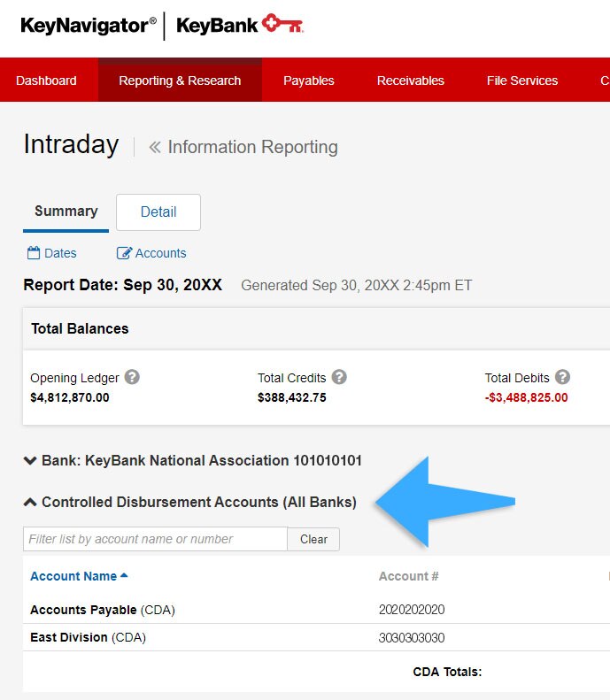Image resolution: width=610 pixels, height=700 pixels.
Task: Click the KeyBank key logo icon
Action: coord(282,25)
